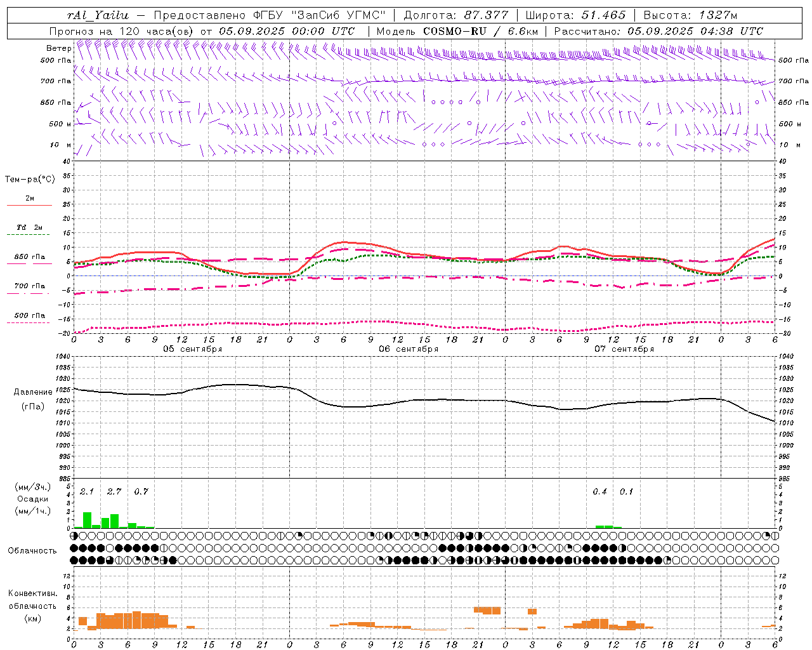Click the Давление pressure panel title

point(33,392)
